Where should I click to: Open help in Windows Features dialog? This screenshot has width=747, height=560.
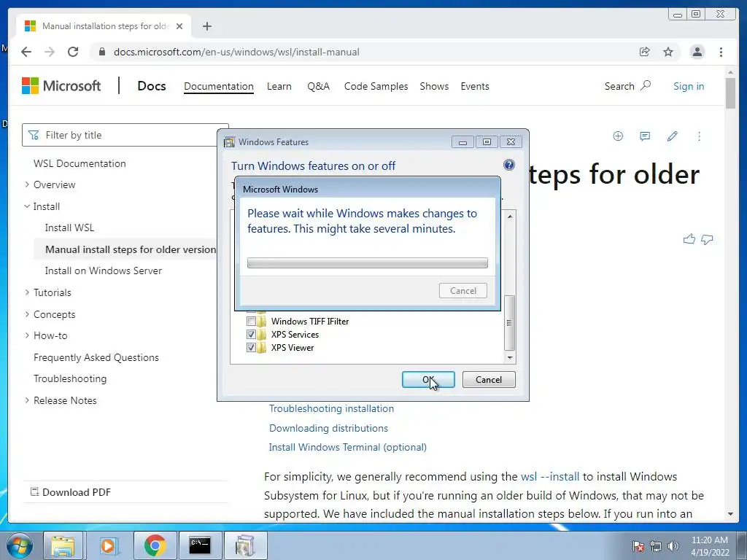click(508, 165)
